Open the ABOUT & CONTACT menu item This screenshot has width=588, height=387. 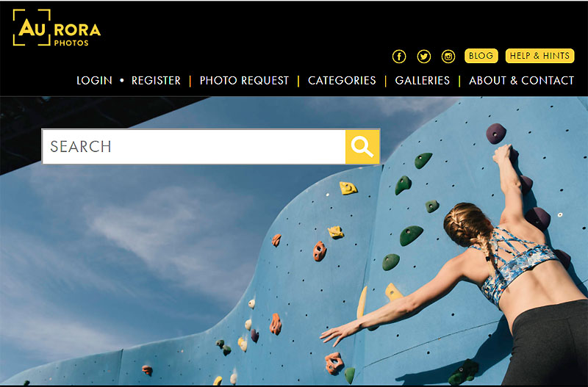tap(521, 81)
